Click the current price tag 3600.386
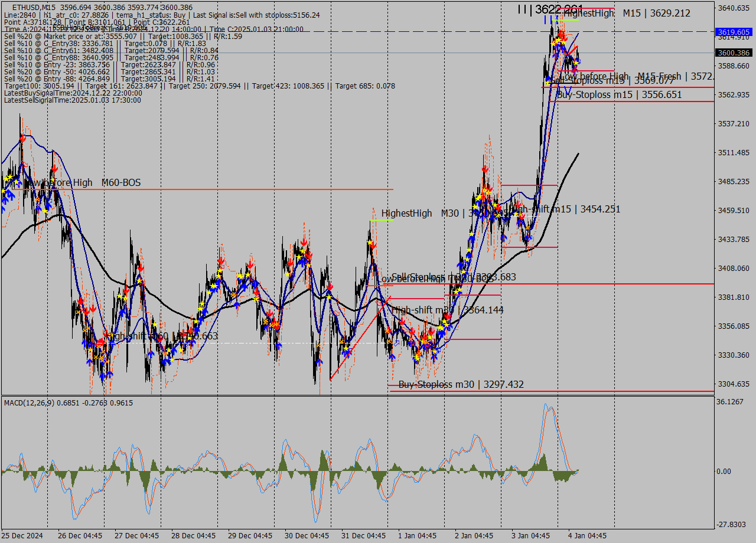 point(733,53)
